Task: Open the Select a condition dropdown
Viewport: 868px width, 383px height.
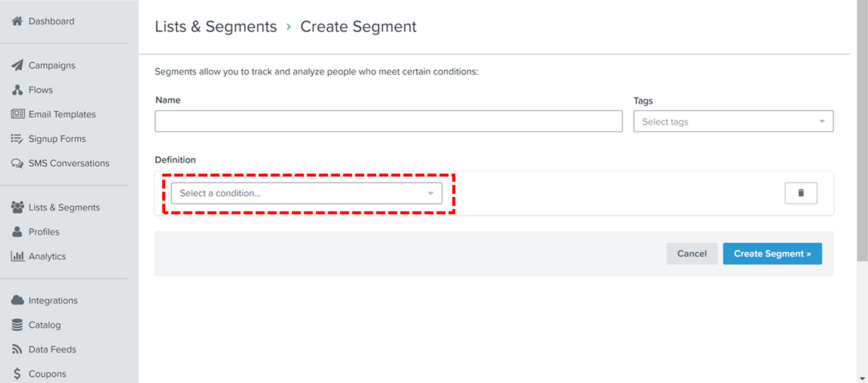Action: (306, 193)
